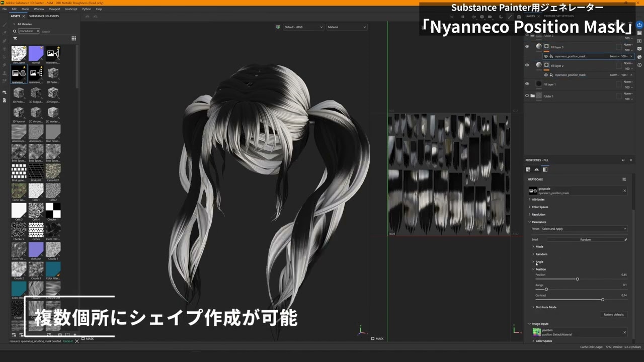Open the File menu
This screenshot has width=644, height=362.
(x=5, y=9)
